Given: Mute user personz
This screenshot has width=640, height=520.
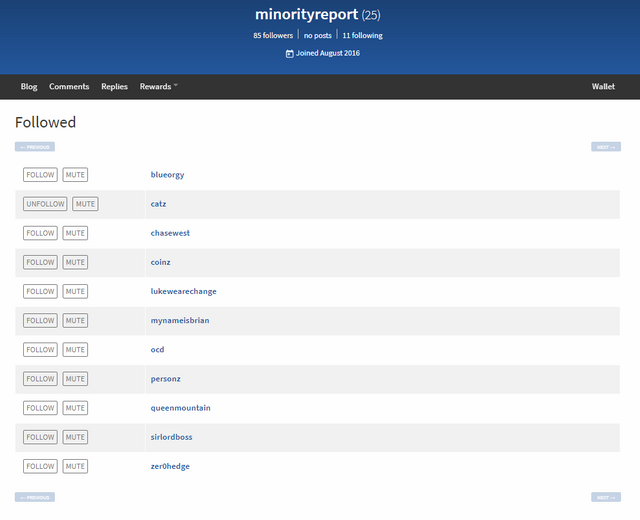Looking at the screenshot, I should (x=75, y=379).
